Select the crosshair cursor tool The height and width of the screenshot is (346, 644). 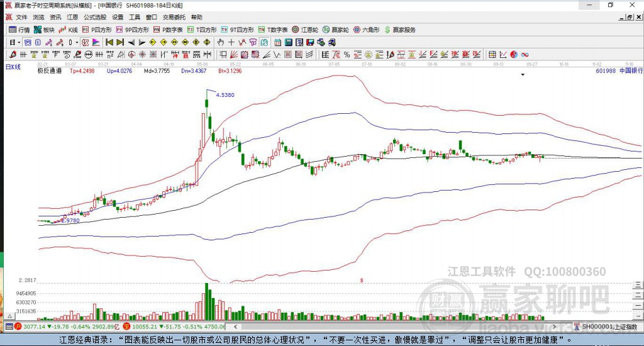(x=231, y=42)
